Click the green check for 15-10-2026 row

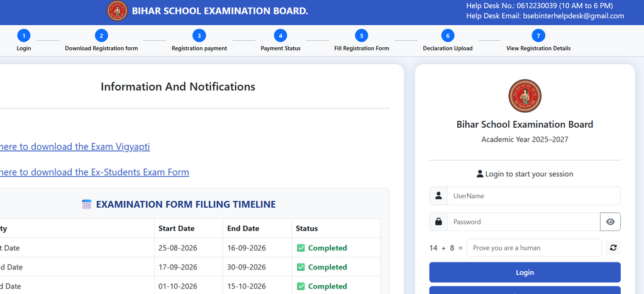(x=301, y=286)
